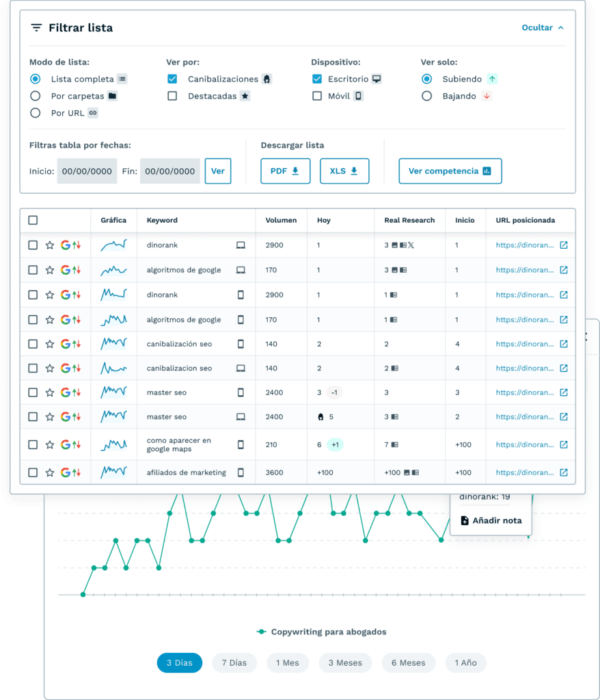This screenshot has width=600, height=700.
Task: Star the first dinorank desktop row
Action: (50, 245)
